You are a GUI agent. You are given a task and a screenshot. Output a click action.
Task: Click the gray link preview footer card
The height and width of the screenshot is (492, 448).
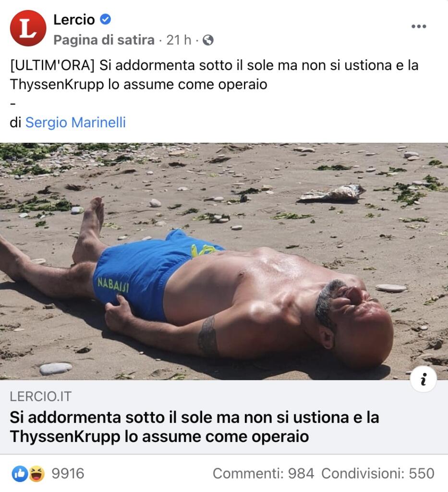(x=224, y=417)
